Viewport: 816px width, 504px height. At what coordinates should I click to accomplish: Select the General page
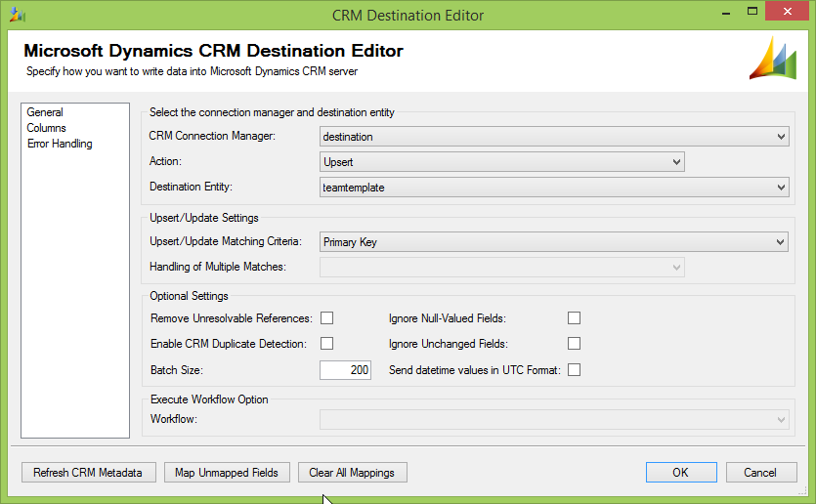[45, 112]
